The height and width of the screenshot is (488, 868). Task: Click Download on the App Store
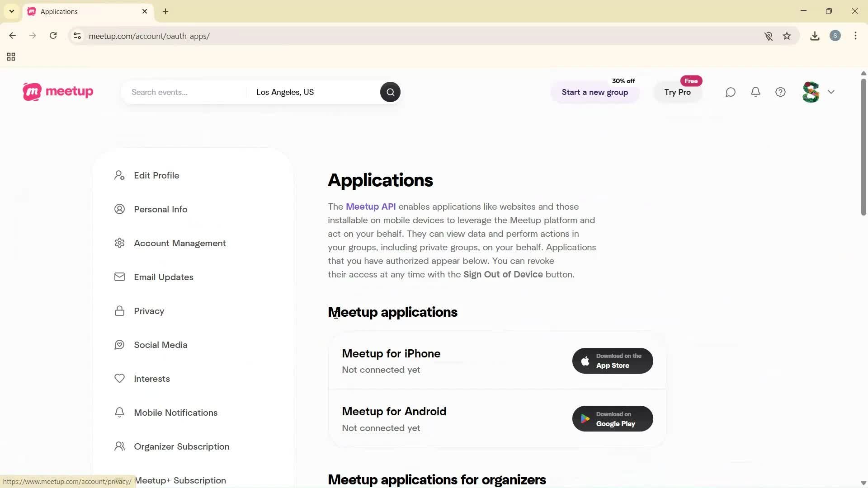[612, 361]
